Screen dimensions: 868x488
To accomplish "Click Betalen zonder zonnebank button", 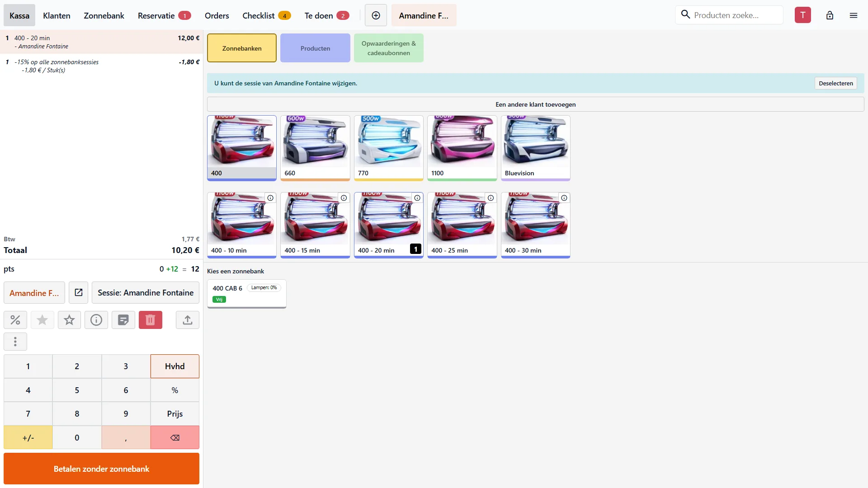I will (x=101, y=469).
